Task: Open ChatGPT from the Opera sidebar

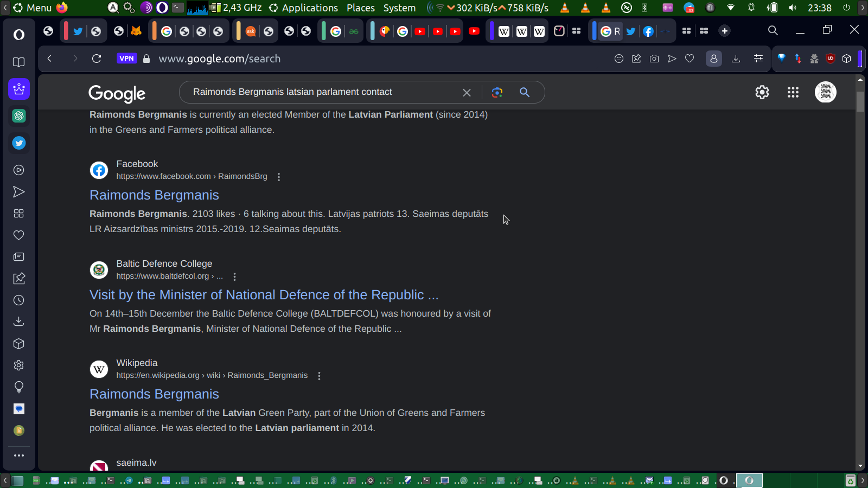Action: [19, 115]
